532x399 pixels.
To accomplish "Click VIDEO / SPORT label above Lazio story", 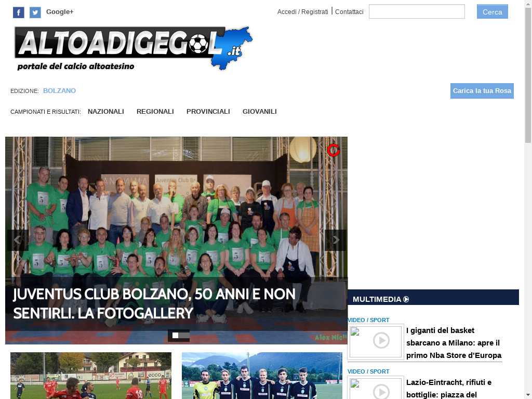I will click(x=368, y=371).
